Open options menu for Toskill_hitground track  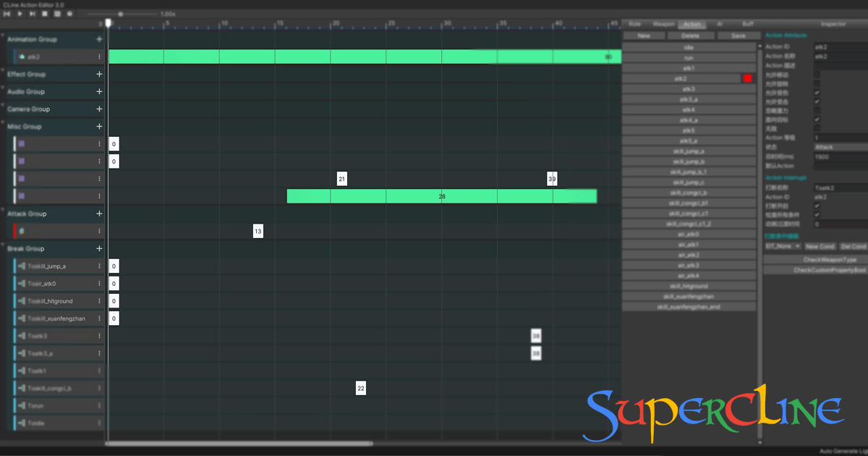pos(100,301)
